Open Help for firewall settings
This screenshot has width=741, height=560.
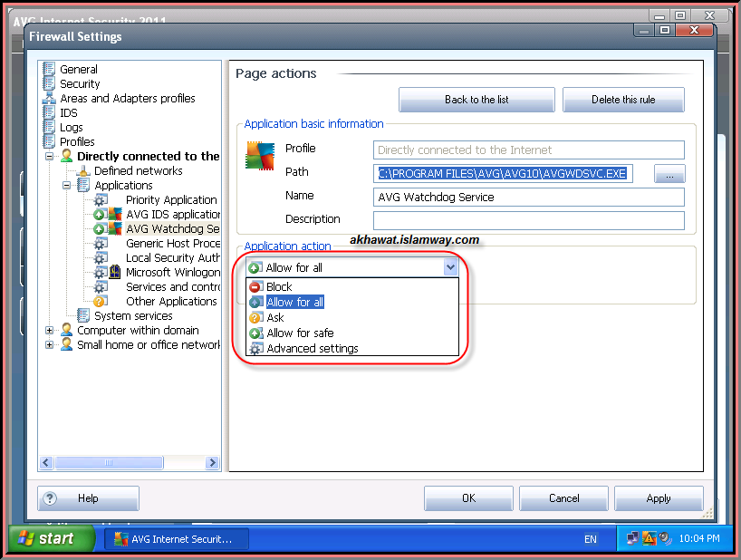[x=89, y=498]
